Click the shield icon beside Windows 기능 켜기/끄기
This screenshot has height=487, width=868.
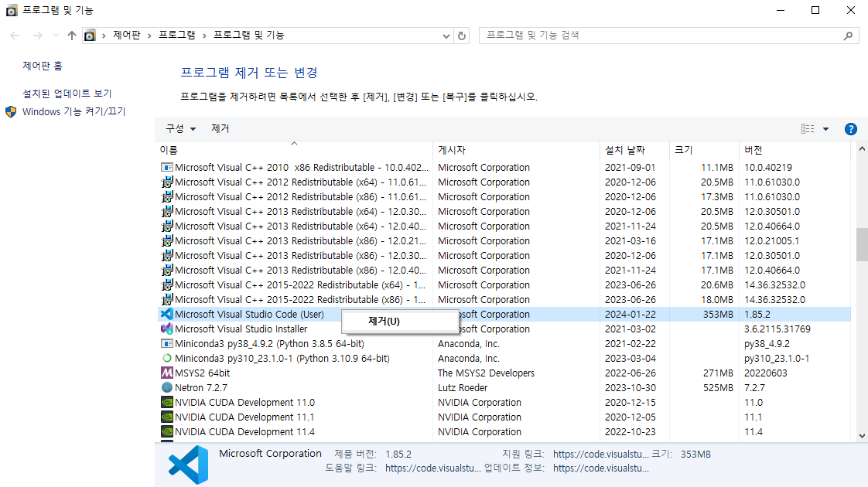[x=11, y=112]
